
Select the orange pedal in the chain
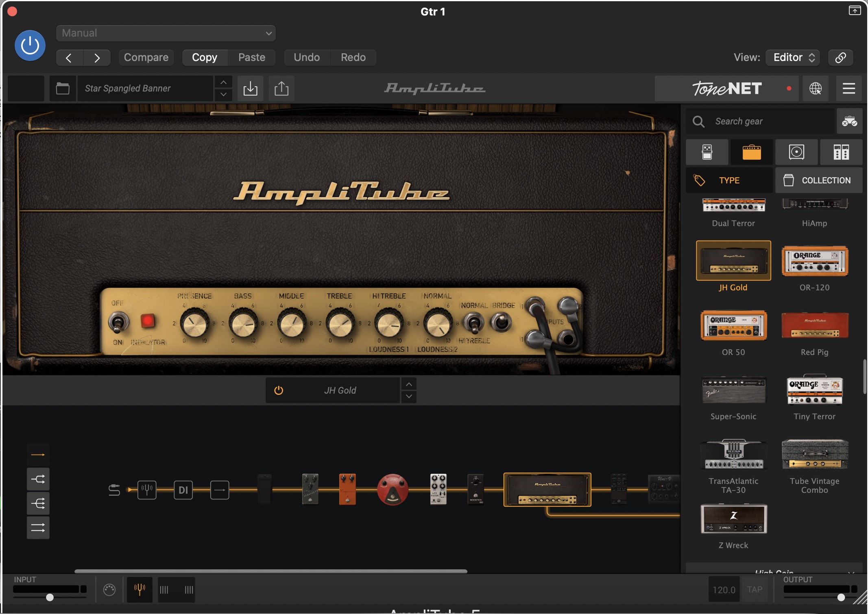point(347,489)
